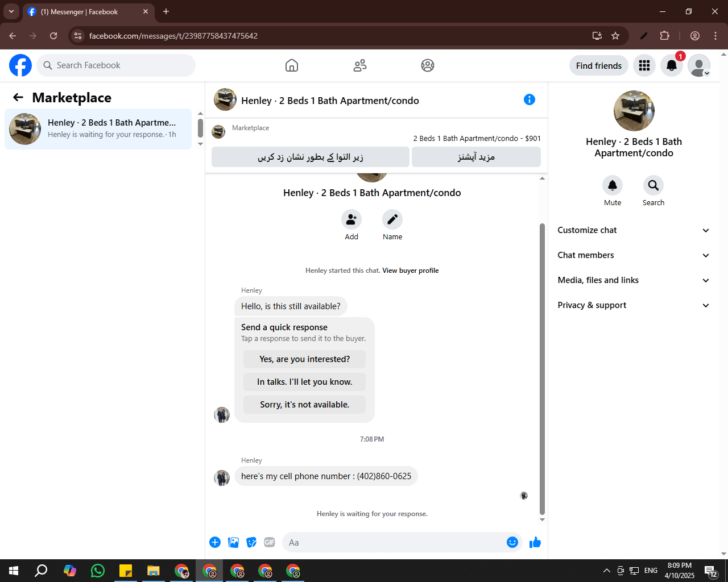728x582 pixels.
Task: Mute the conversation in the right panel
Action: coord(613,185)
